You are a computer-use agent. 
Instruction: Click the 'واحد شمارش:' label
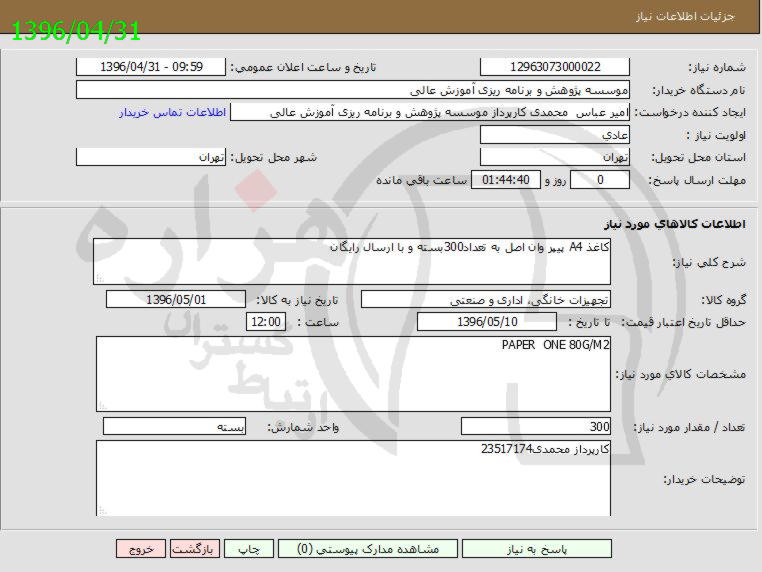303,428
